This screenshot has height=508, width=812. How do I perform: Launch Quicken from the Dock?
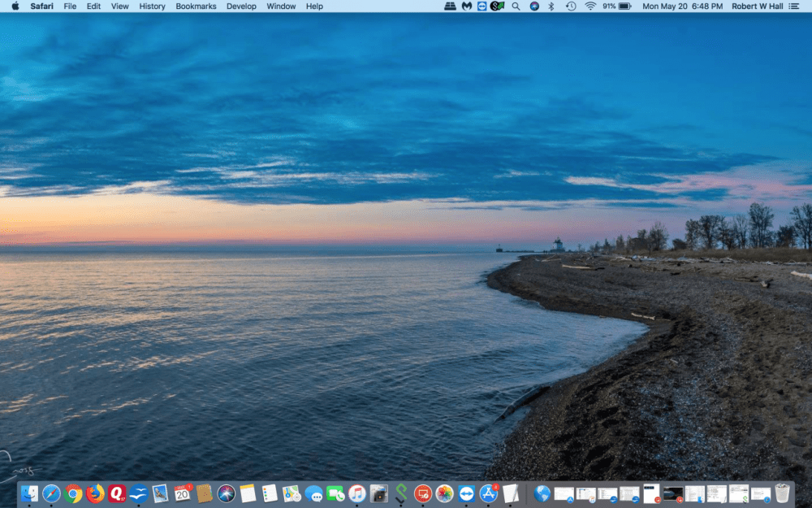pos(118,492)
